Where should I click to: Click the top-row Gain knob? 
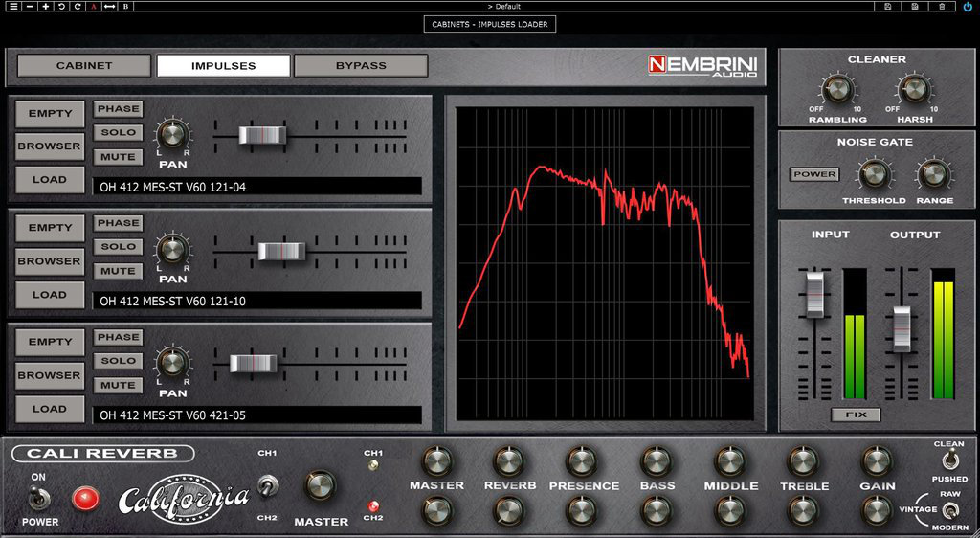[877, 461]
